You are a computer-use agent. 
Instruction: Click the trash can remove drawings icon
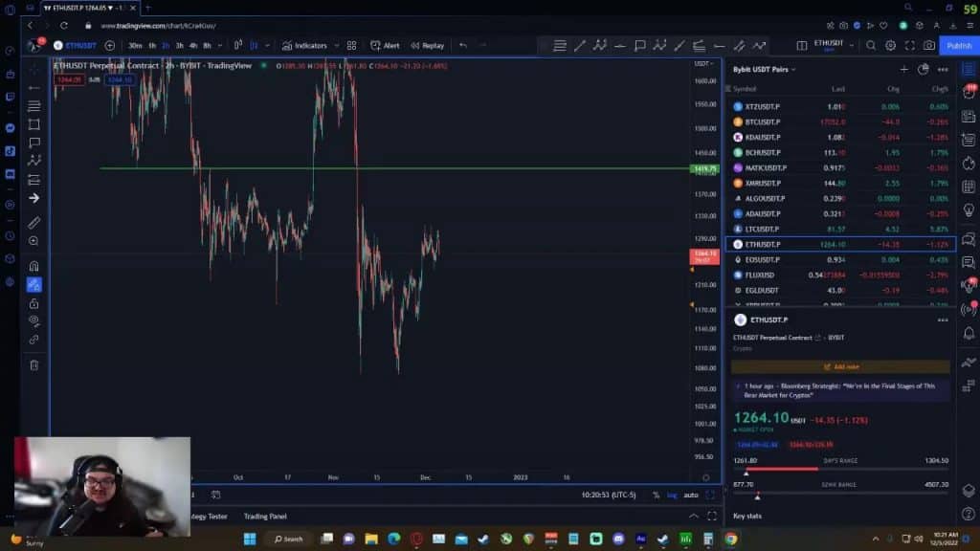(x=34, y=364)
